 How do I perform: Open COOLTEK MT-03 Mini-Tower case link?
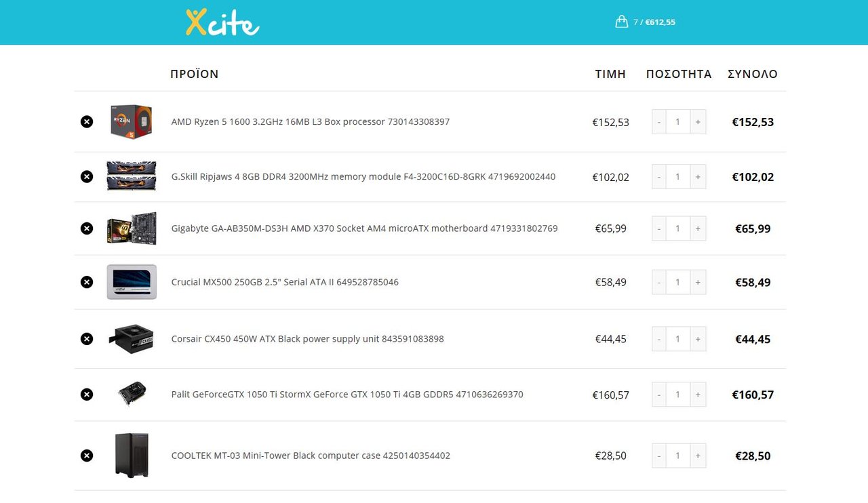pyautogui.click(x=311, y=456)
